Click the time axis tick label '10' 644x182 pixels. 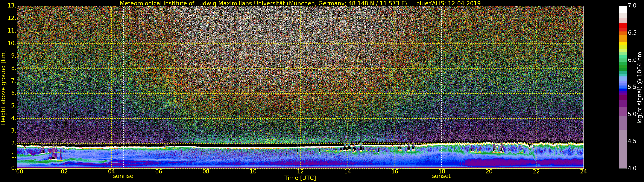coord(253,171)
